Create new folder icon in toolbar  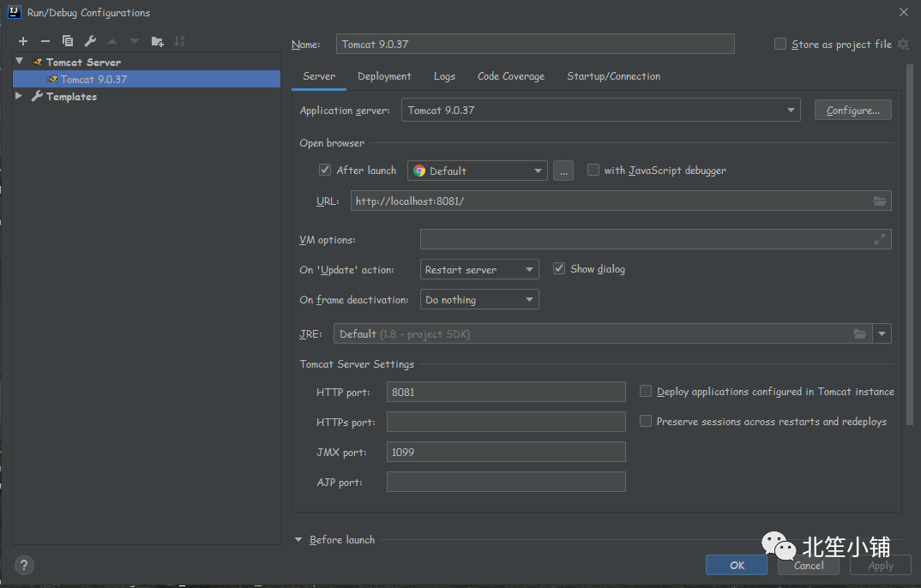[157, 41]
